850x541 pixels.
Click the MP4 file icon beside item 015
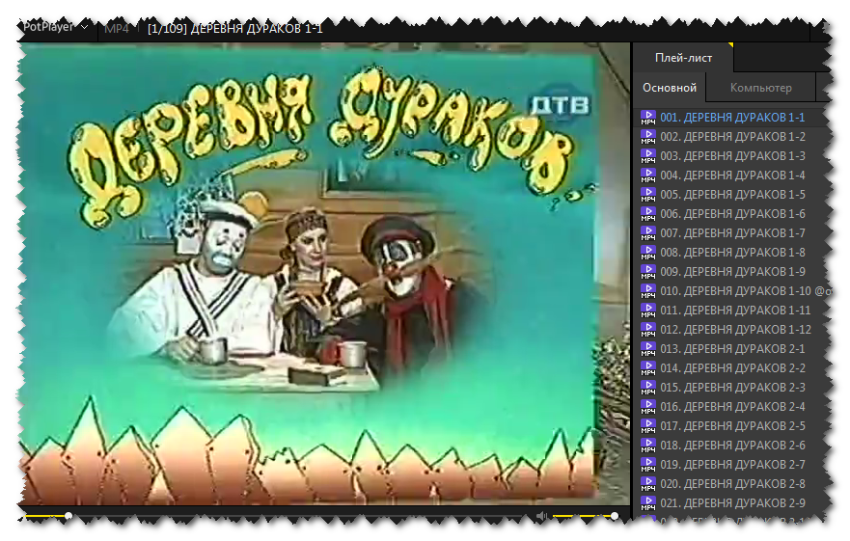click(648, 388)
